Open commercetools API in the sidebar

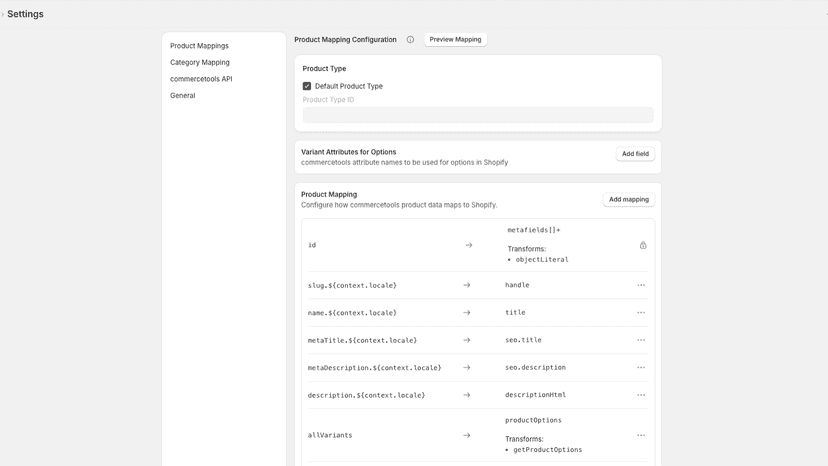(x=201, y=79)
